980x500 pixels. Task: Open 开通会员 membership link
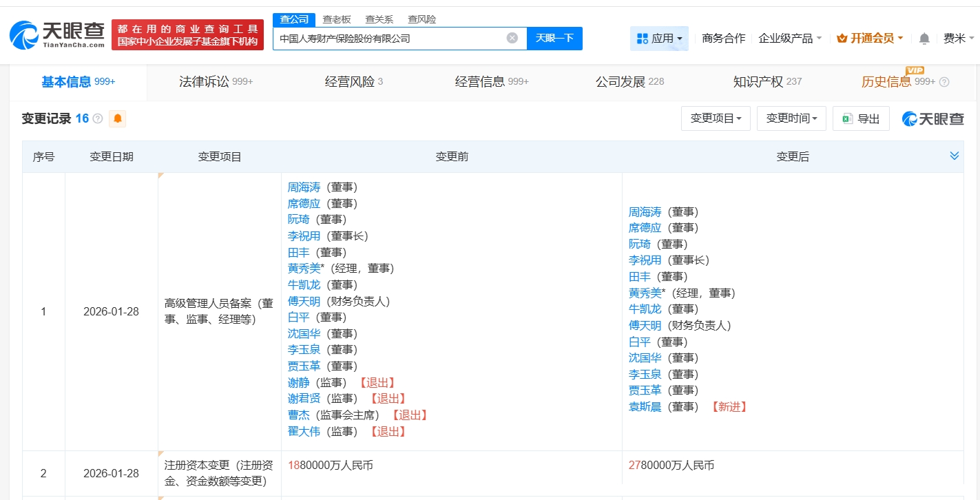(x=870, y=39)
